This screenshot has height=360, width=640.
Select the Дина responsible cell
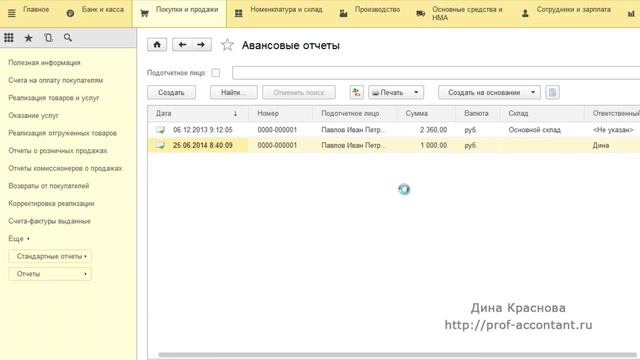601,145
